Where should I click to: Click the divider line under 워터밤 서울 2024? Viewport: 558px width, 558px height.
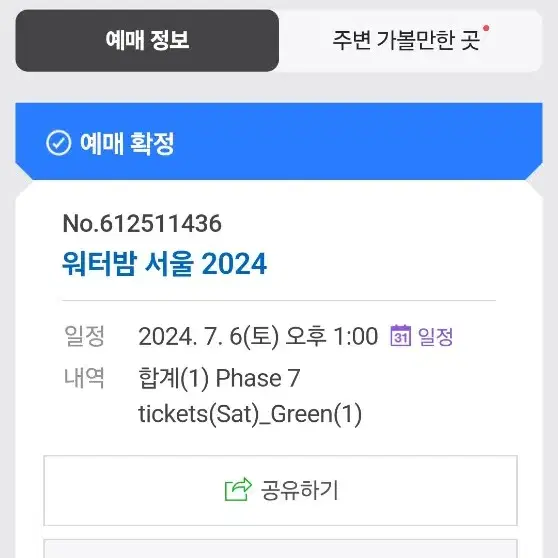pos(279,300)
